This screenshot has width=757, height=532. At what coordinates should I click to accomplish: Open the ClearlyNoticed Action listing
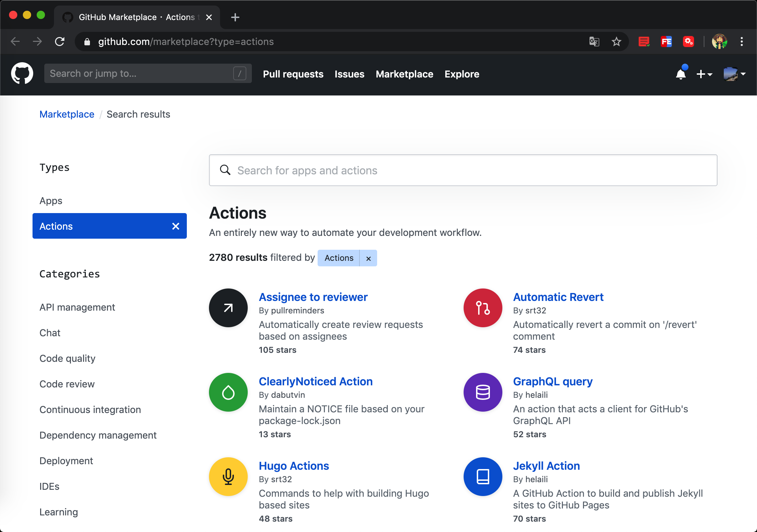[316, 381]
